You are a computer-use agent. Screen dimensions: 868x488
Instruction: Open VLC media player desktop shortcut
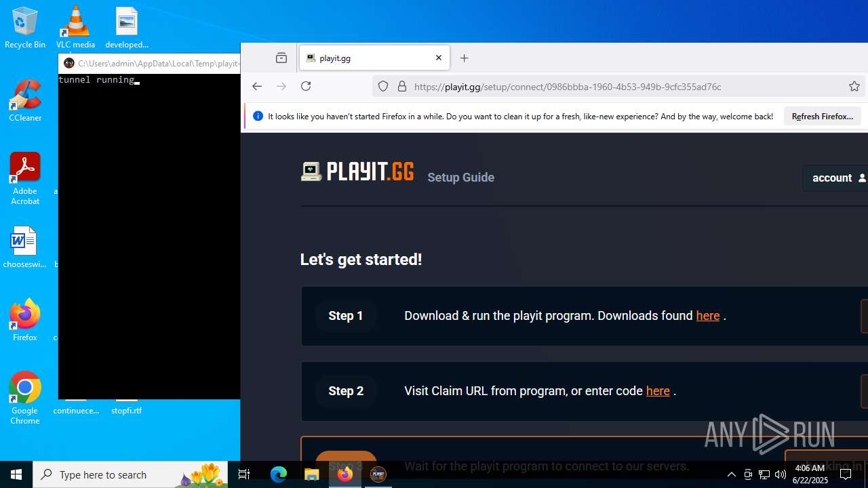(75, 27)
